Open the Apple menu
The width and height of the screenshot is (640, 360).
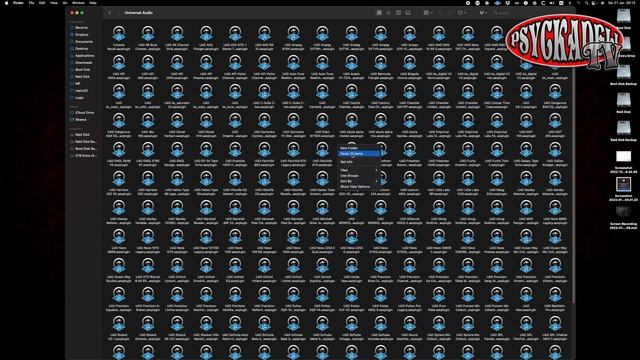click(6, 3)
